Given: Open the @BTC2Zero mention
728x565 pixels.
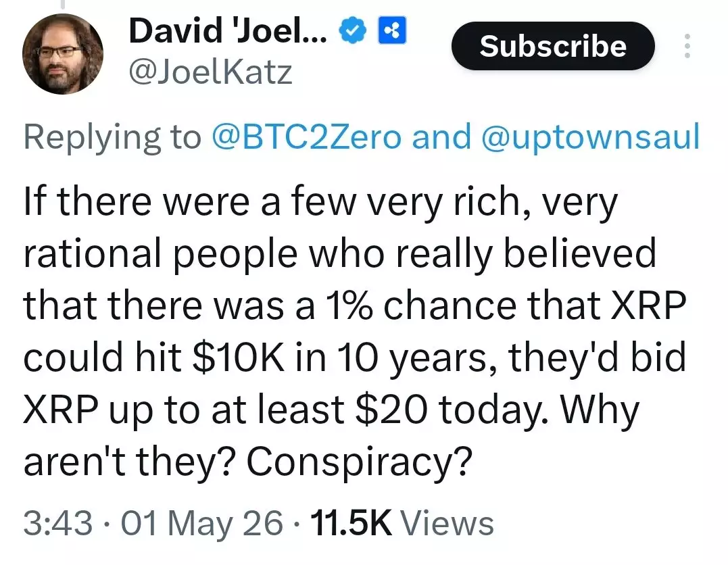Looking at the screenshot, I should [x=306, y=137].
